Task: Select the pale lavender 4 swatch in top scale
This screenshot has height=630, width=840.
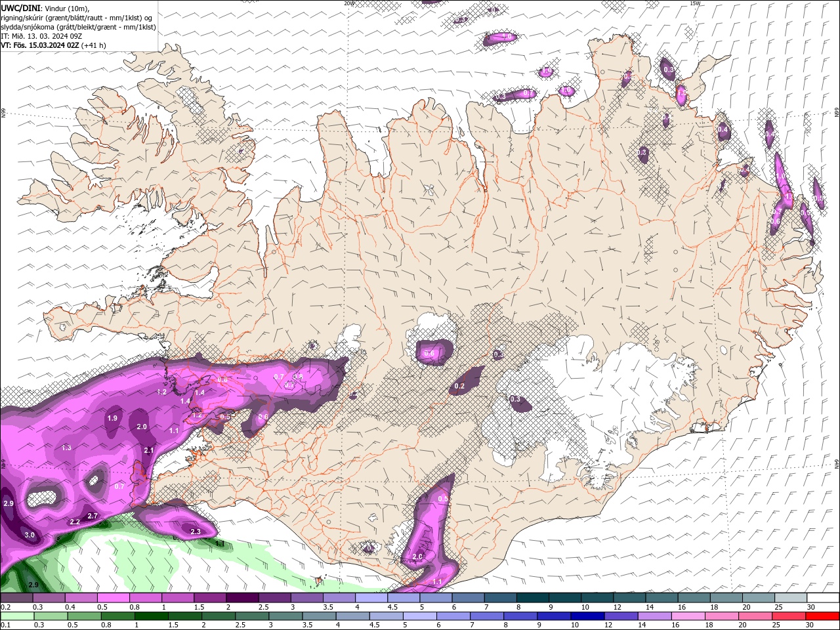Action: click(370, 598)
